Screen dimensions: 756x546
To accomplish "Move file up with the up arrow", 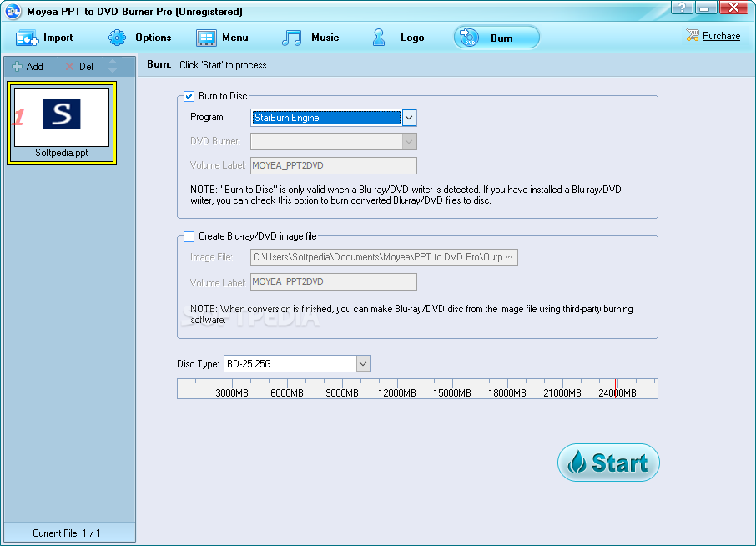I will [113, 62].
